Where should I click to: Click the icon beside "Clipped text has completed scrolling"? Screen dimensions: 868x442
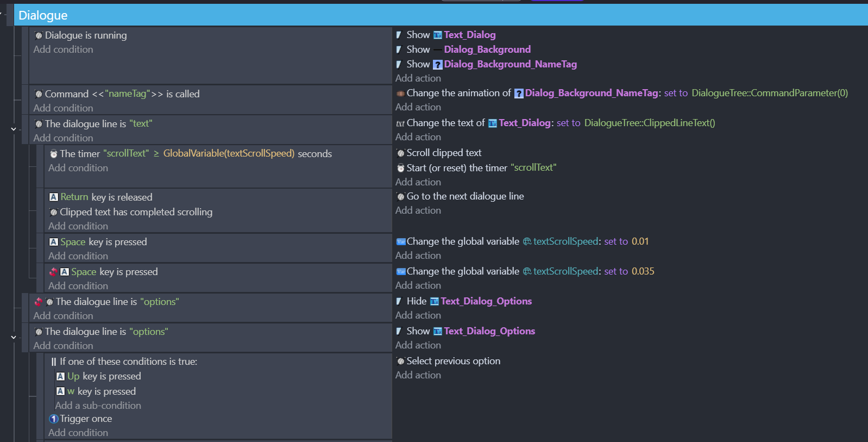tap(54, 212)
